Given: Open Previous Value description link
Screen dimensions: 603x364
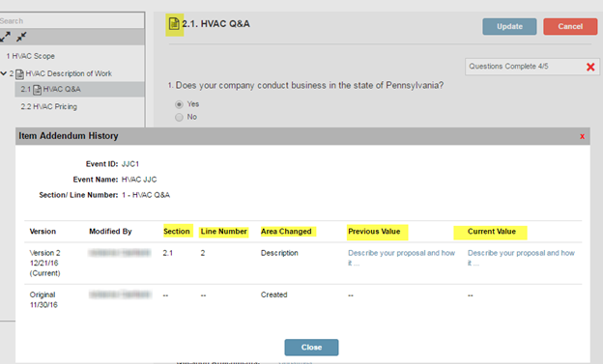Looking at the screenshot, I should coord(401,258).
